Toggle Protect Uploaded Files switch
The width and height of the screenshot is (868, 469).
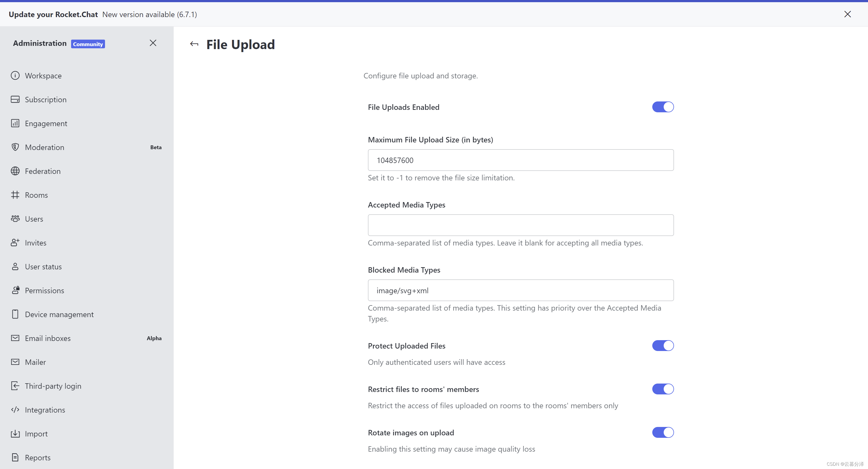[662, 346]
